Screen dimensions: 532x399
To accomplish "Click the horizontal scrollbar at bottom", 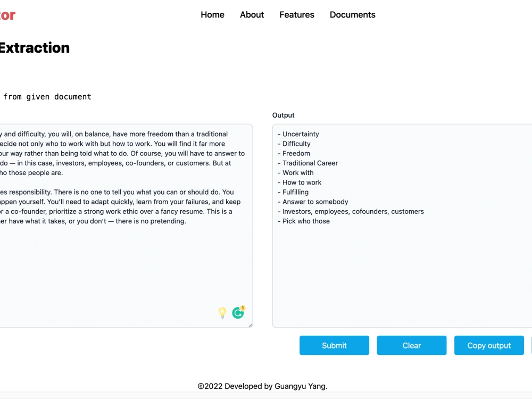I will pyautogui.click(x=266, y=397).
